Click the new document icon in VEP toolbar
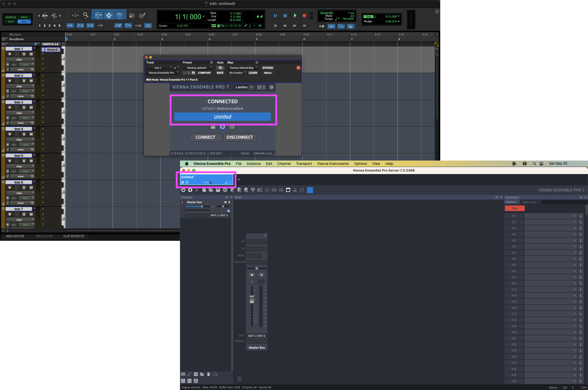This screenshot has width=588, height=390. (204, 190)
